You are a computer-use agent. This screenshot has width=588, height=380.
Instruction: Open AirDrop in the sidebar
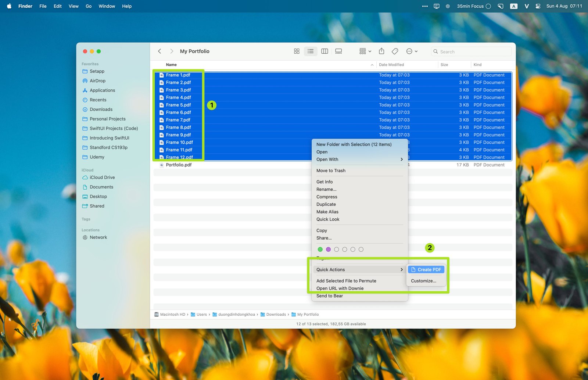(97, 81)
